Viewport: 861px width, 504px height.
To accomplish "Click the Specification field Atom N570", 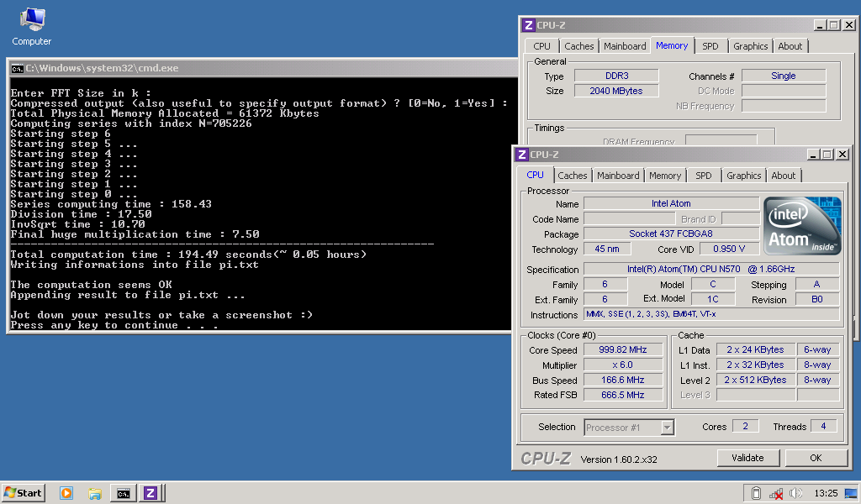I will point(711,270).
